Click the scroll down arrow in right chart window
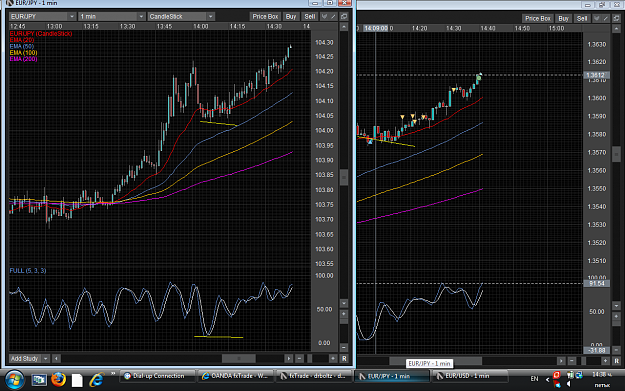Screen dimensions: 625x391 point(616,306)
